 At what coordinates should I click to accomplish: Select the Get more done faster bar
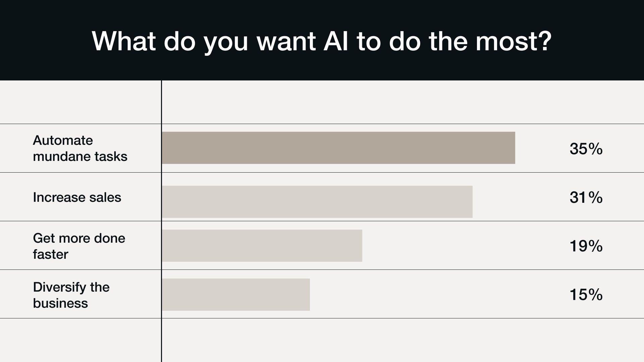(x=262, y=246)
